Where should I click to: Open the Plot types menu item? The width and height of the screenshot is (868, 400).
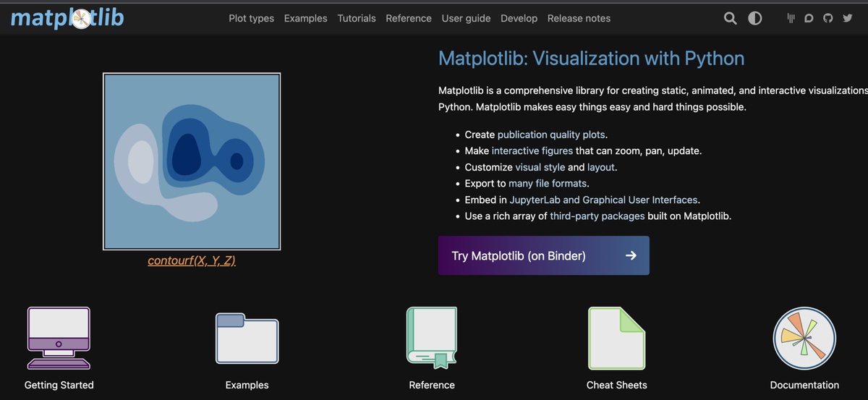(x=251, y=18)
